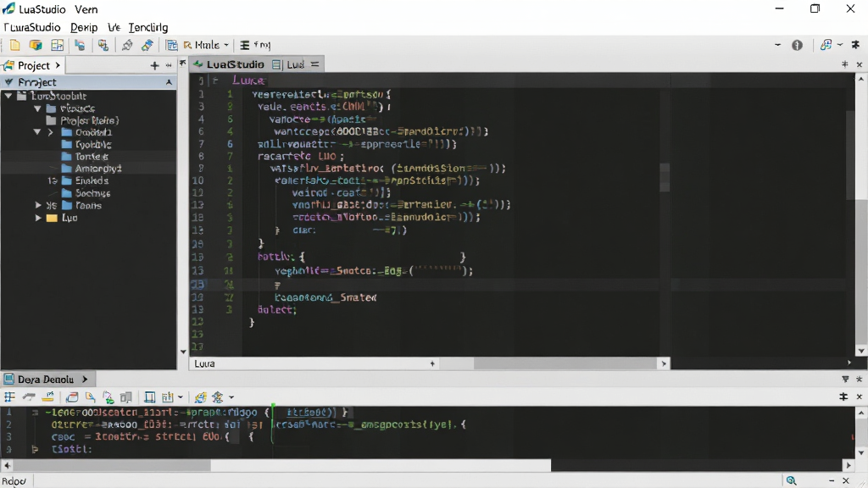Click the hamburger lines icon in the main toolbar

pyautogui.click(x=245, y=46)
